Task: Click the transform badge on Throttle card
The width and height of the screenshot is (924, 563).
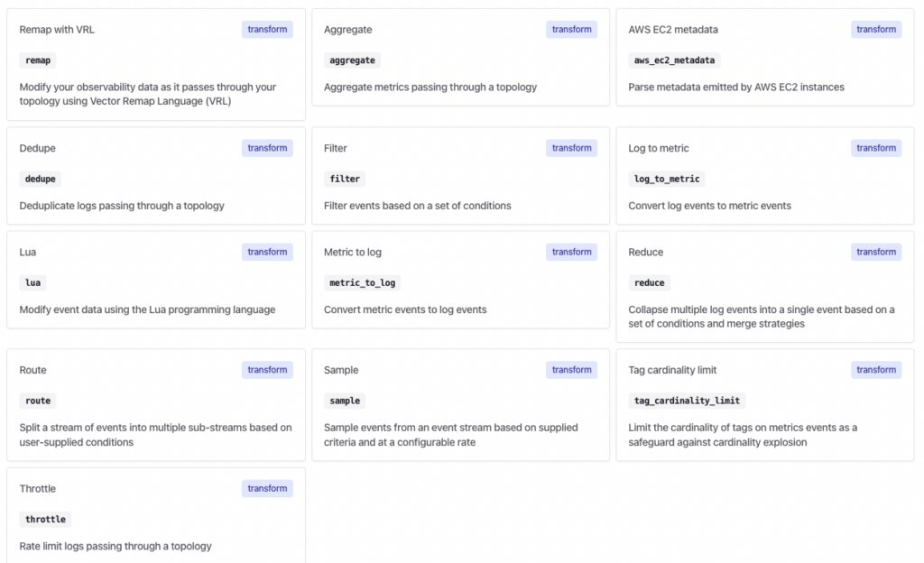Action: 267,488
